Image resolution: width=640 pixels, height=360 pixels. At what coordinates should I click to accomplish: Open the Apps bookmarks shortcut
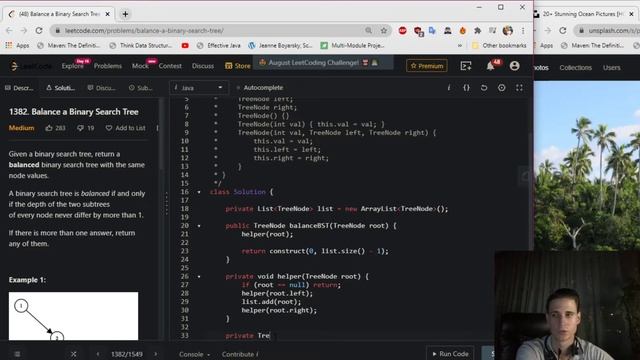(18, 45)
